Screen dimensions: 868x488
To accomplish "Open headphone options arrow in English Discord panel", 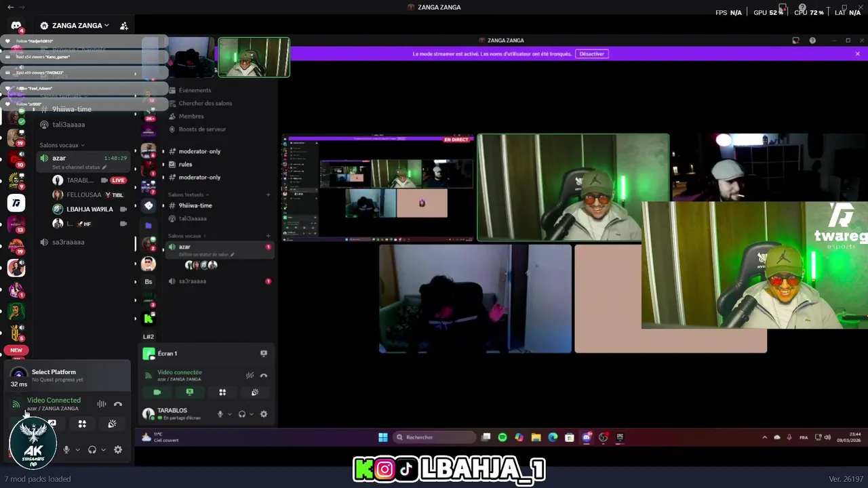I will tap(103, 449).
